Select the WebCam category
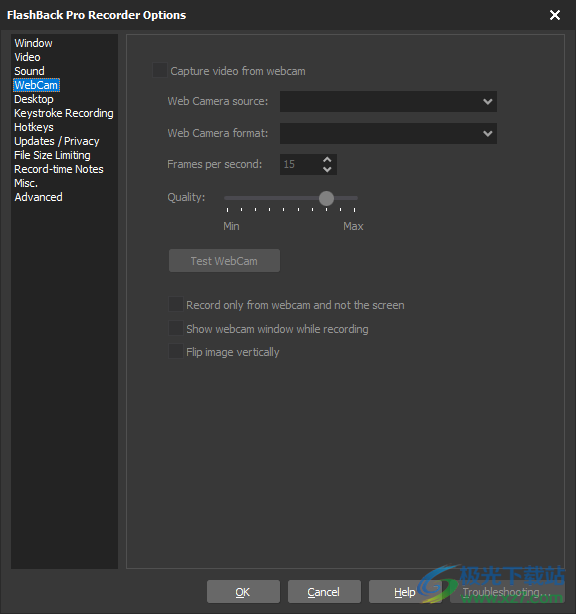 (x=36, y=85)
